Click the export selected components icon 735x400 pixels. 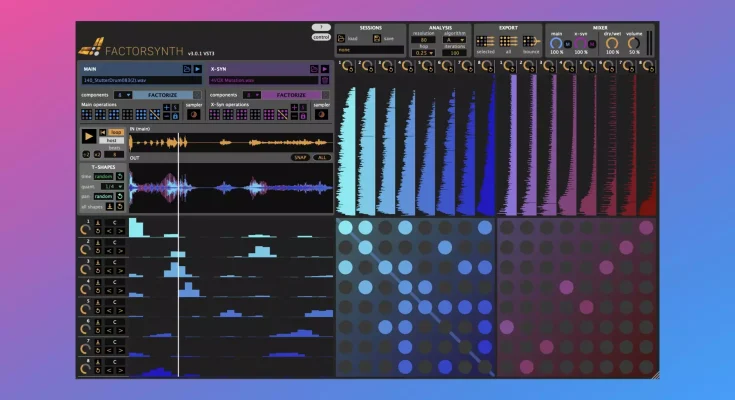pyautogui.click(x=484, y=41)
